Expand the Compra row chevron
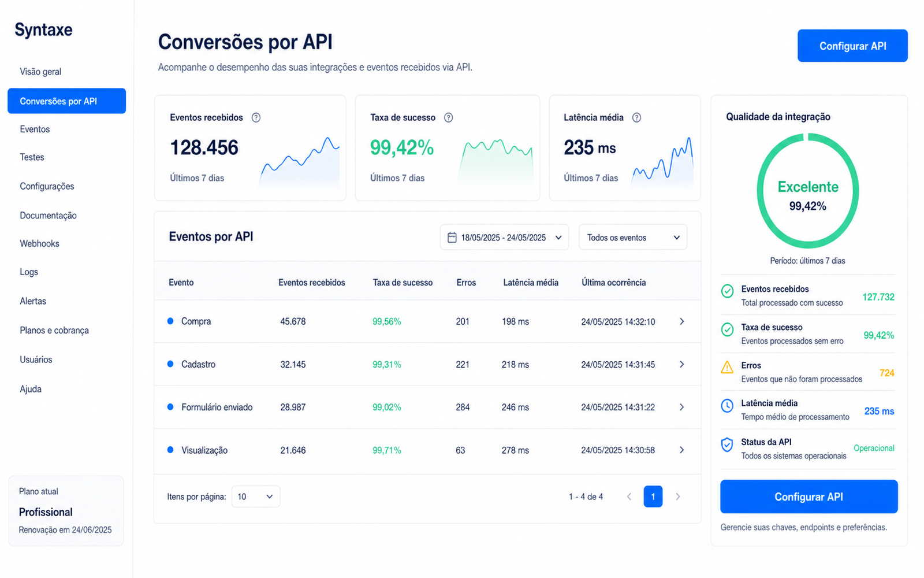The width and height of the screenshot is (924, 578). (682, 321)
